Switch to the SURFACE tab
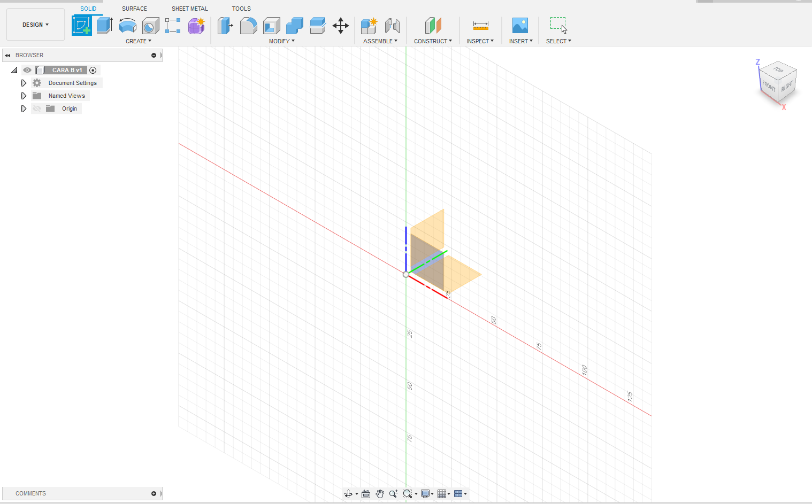The width and height of the screenshot is (812, 504). pyautogui.click(x=134, y=9)
